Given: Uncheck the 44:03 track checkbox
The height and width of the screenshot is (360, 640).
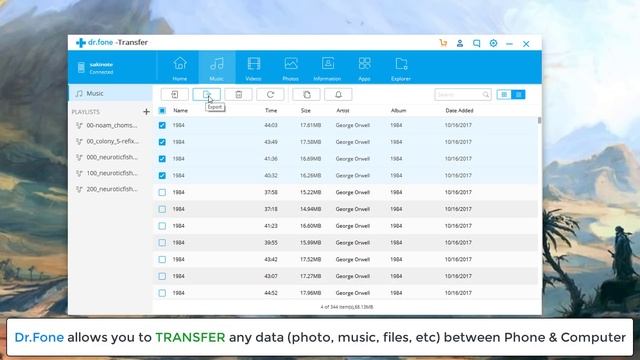Looking at the screenshot, I should point(162,125).
